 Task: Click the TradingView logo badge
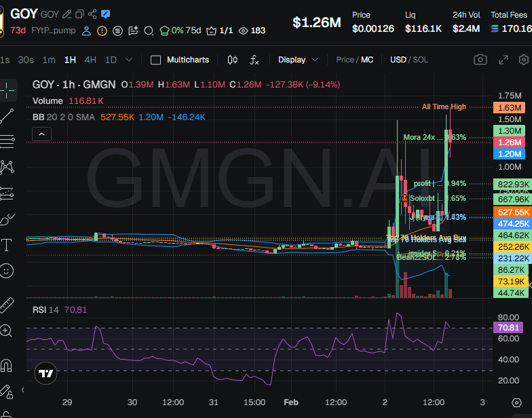click(x=46, y=373)
